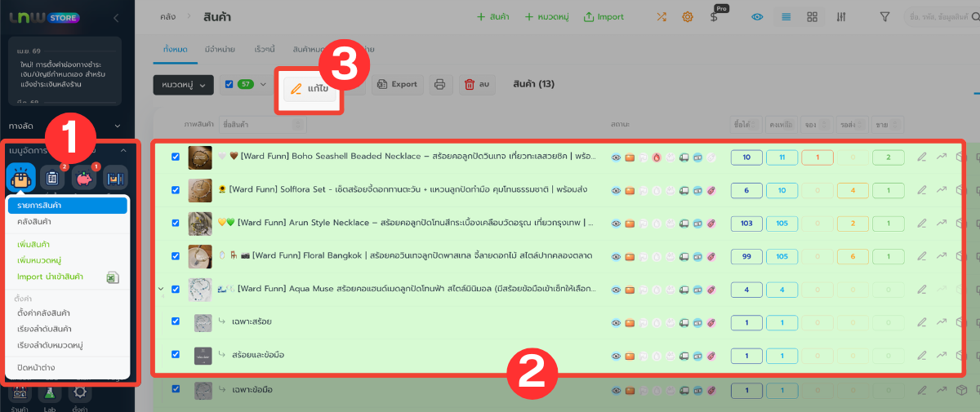Click the Export button
This screenshot has width=980, height=412.
click(397, 84)
